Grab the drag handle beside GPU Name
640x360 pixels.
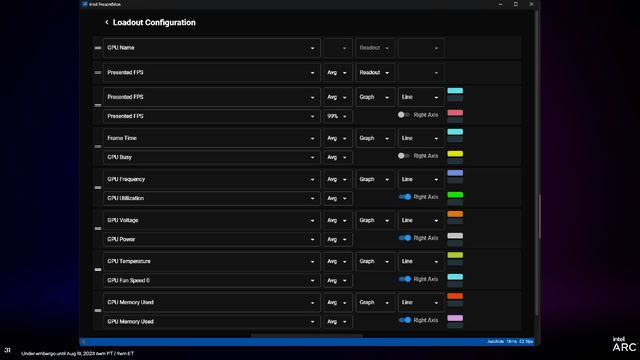tap(98, 48)
